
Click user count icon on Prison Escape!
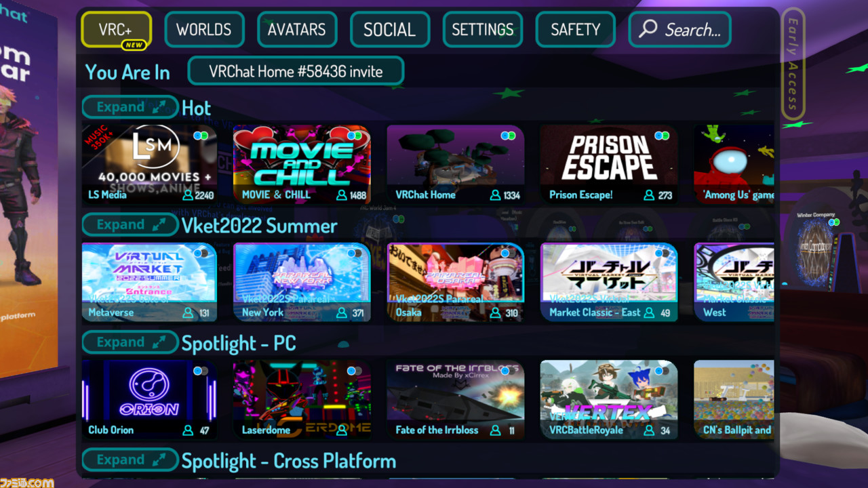649,195
